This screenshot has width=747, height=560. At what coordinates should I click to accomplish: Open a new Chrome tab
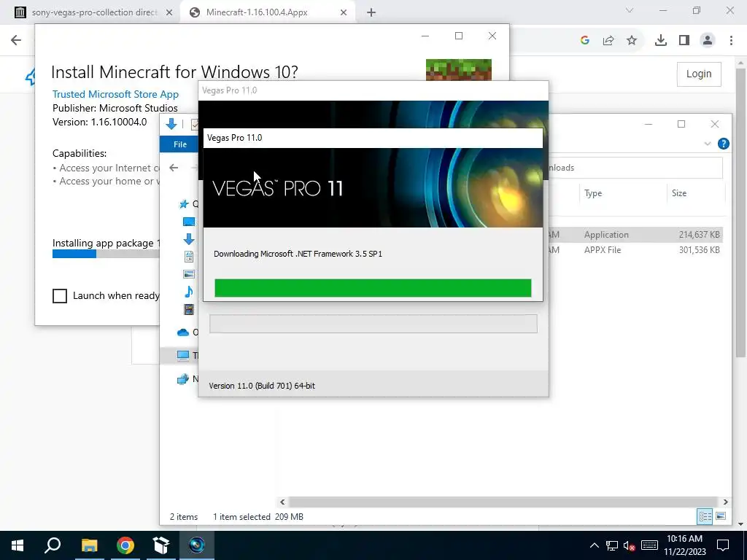(371, 12)
